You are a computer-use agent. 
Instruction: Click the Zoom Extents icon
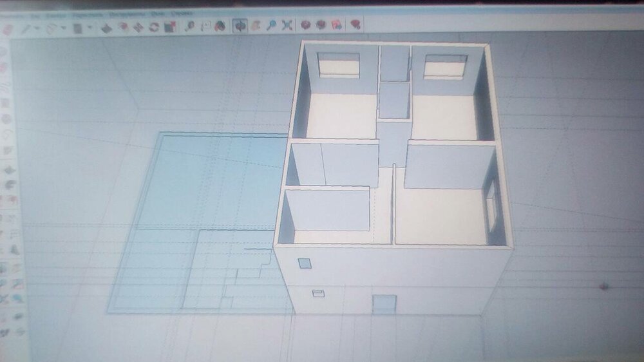(x=287, y=25)
